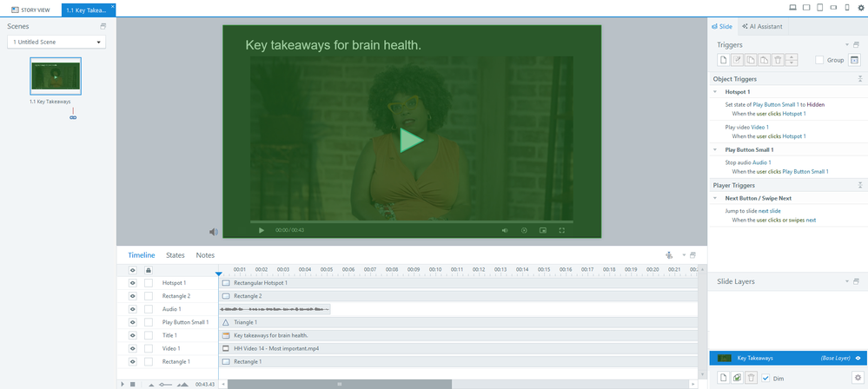
Task: Click the copy trigger icon
Action: tap(750, 60)
